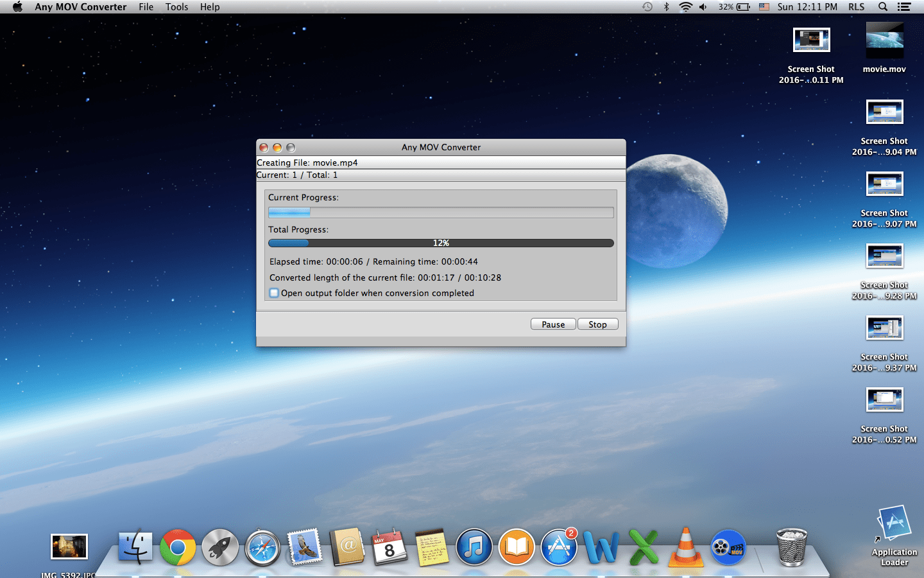Launch Microsoft Excel from the dock
The image size is (924, 578).
[644, 547]
